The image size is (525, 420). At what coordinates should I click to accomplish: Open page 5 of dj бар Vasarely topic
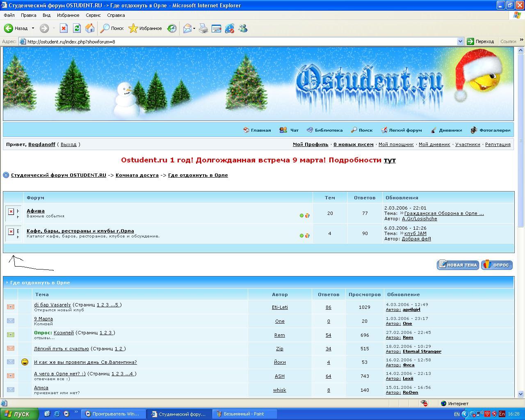click(x=117, y=305)
